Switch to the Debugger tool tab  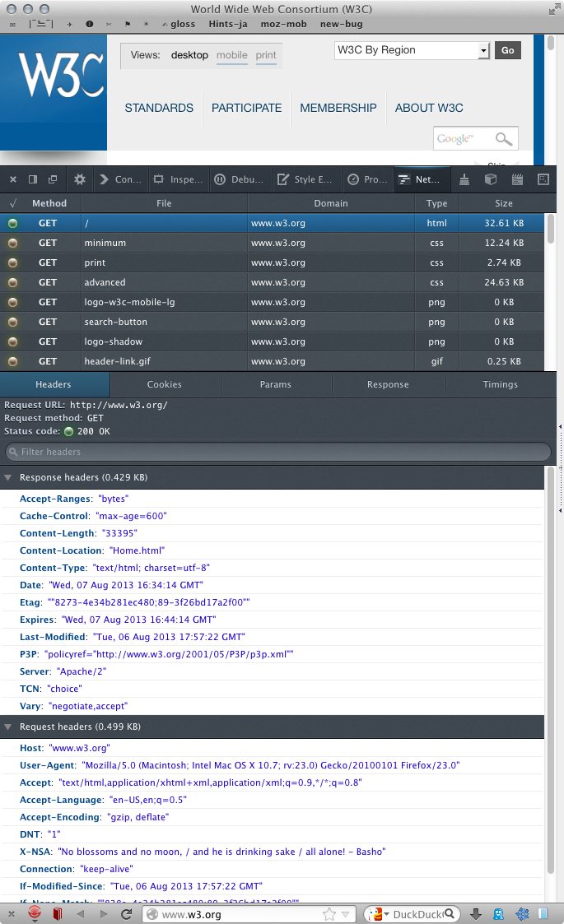[x=239, y=179]
